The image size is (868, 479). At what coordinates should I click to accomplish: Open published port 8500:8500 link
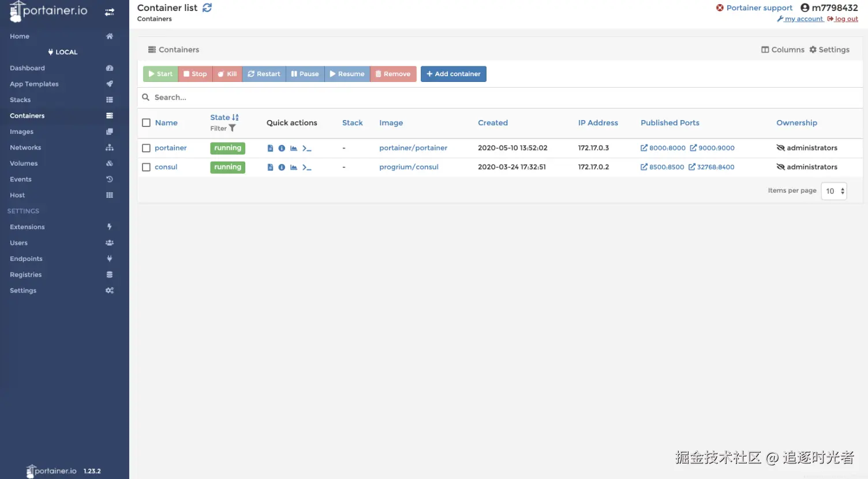pyautogui.click(x=663, y=167)
